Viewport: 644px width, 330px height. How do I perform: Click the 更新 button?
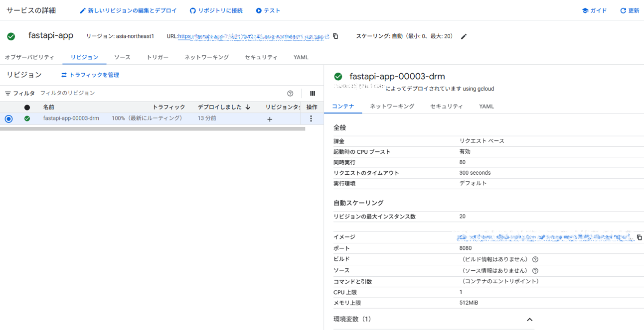pos(629,10)
